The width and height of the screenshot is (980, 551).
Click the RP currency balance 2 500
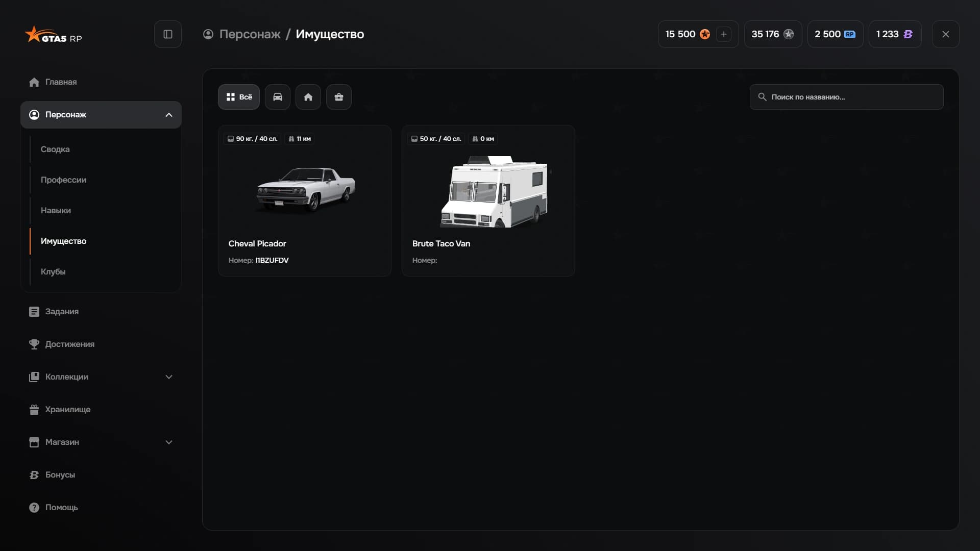835,34
